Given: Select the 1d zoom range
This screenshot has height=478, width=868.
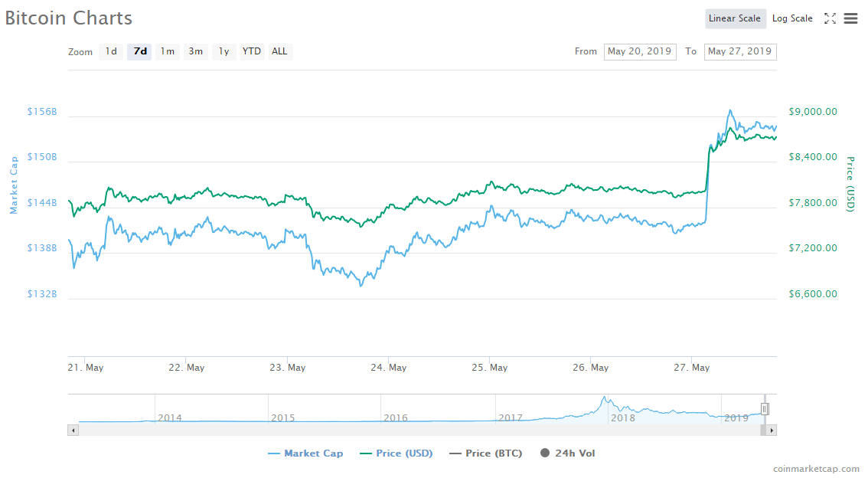Looking at the screenshot, I should point(111,51).
